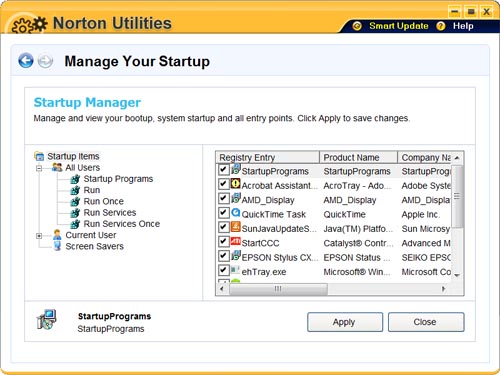Click the horizontal scrollbar thumb
500x375 pixels.
click(x=278, y=289)
